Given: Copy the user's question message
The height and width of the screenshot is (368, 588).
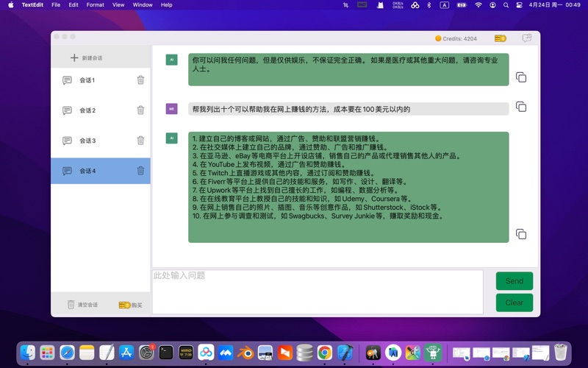Looking at the screenshot, I should tap(520, 107).
